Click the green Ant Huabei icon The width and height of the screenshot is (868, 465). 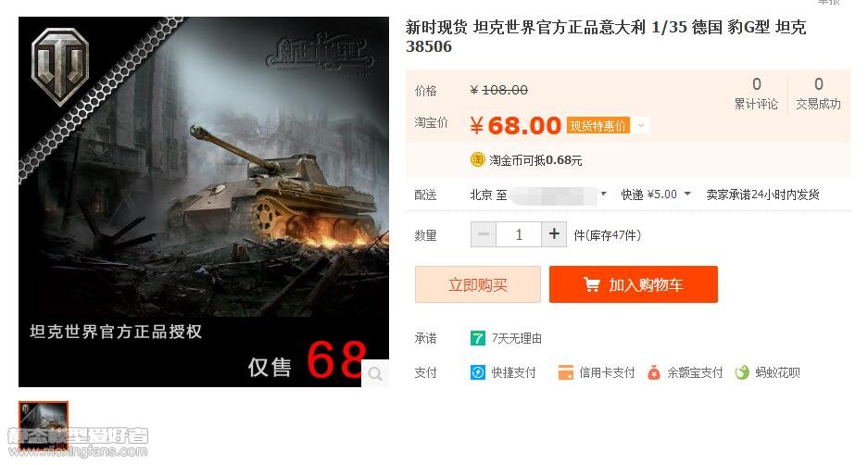click(x=742, y=372)
